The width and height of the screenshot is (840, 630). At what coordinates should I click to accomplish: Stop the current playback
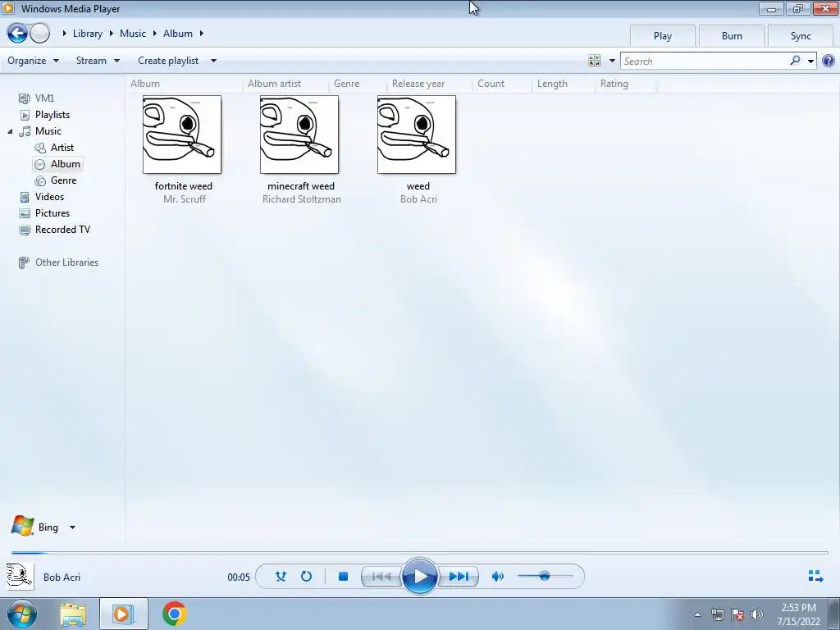pos(344,577)
